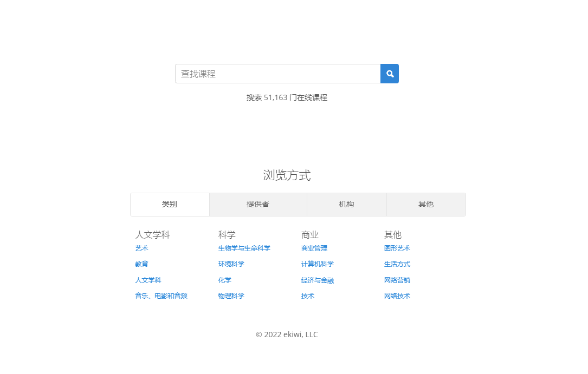Open the 音乐、电影和音频 link
This screenshot has height=374, width=588.
tap(161, 296)
